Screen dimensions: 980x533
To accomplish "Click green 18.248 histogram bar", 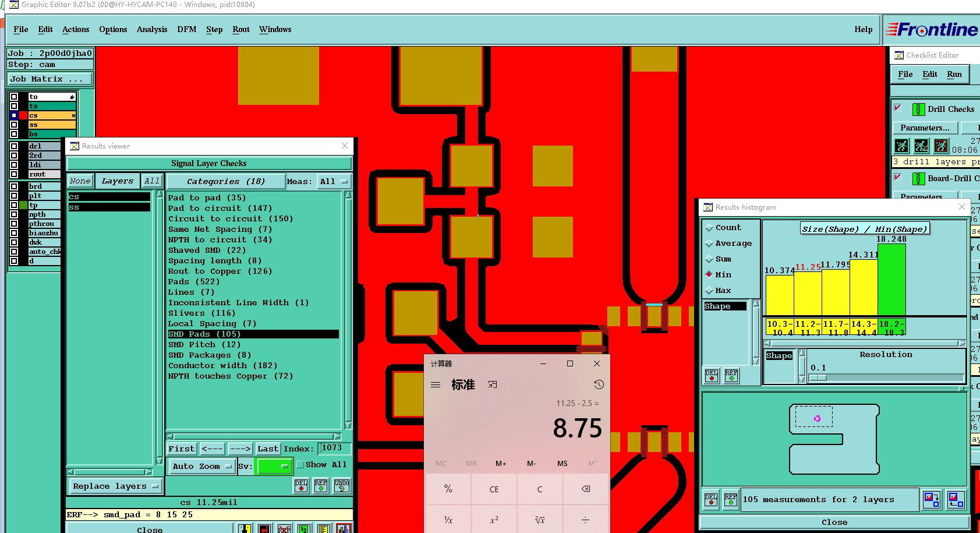I will click(891, 280).
